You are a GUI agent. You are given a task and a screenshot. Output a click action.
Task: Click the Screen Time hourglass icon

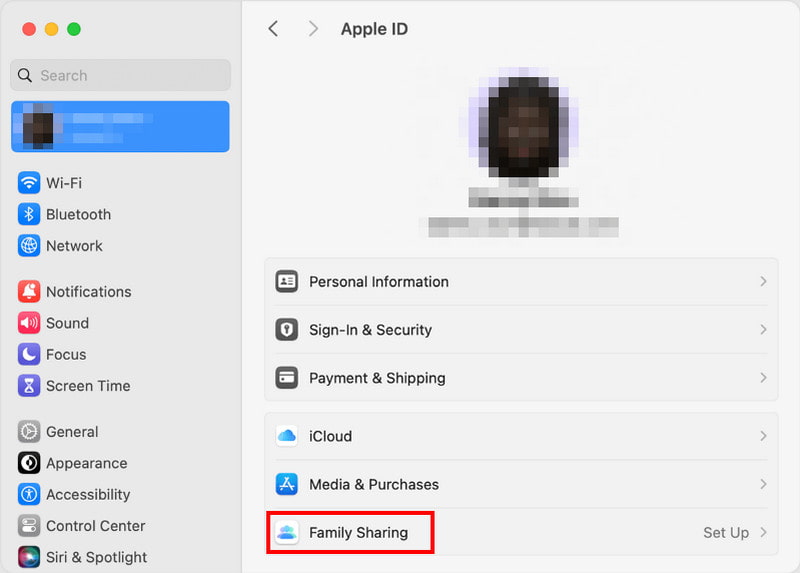[29, 386]
